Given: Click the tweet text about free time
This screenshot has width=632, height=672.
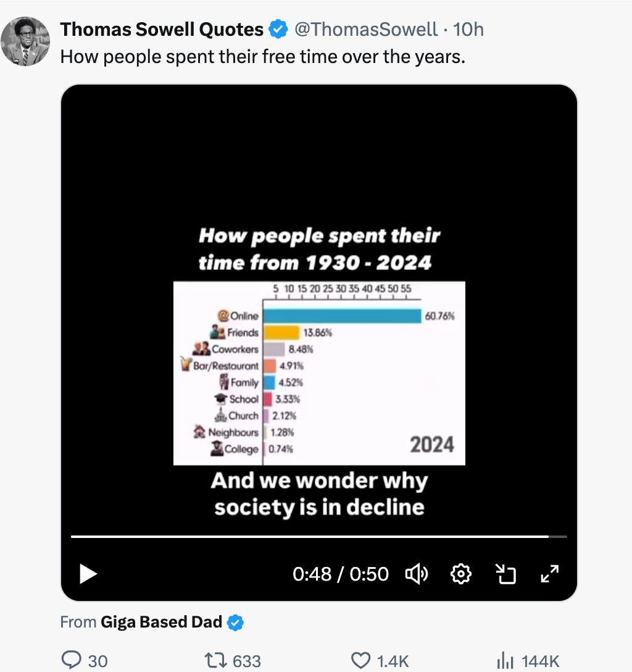Looking at the screenshot, I should pos(262,57).
